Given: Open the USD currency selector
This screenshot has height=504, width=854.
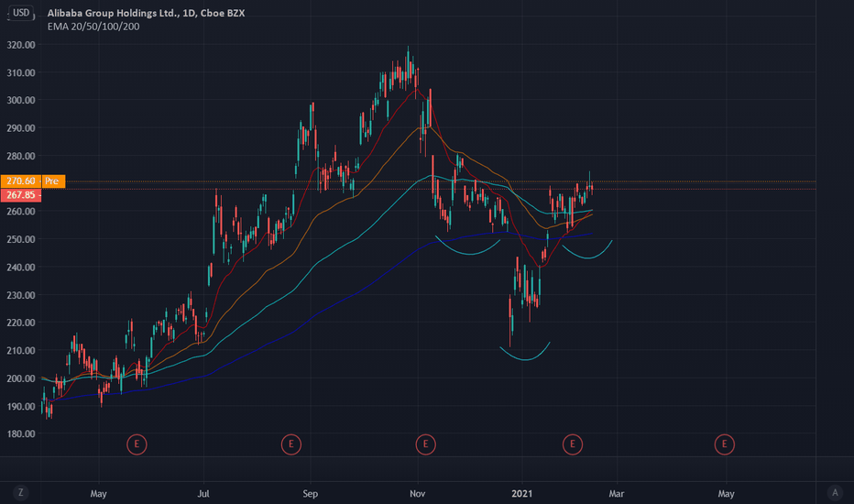Looking at the screenshot, I should coord(21,13).
